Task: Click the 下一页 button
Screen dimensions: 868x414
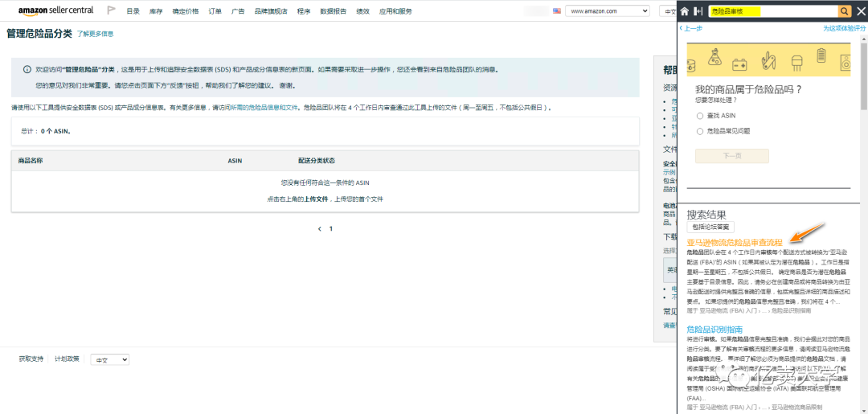Action: coord(732,155)
